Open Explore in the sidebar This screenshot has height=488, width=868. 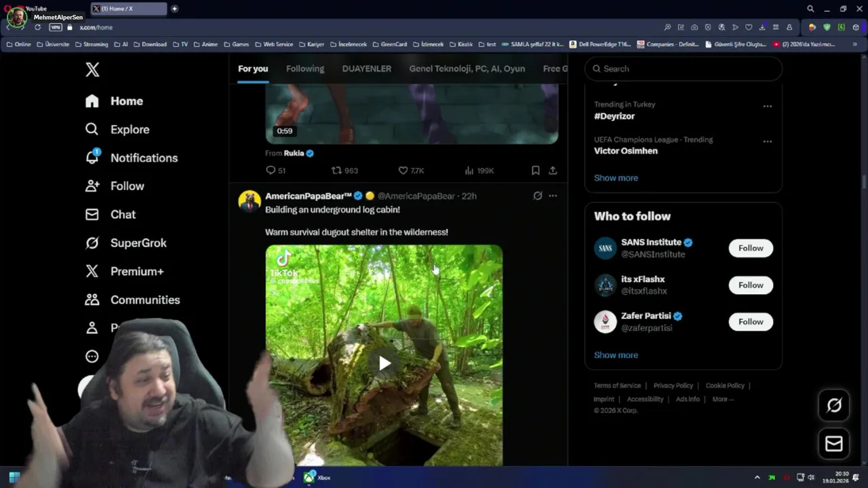[x=117, y=129]
